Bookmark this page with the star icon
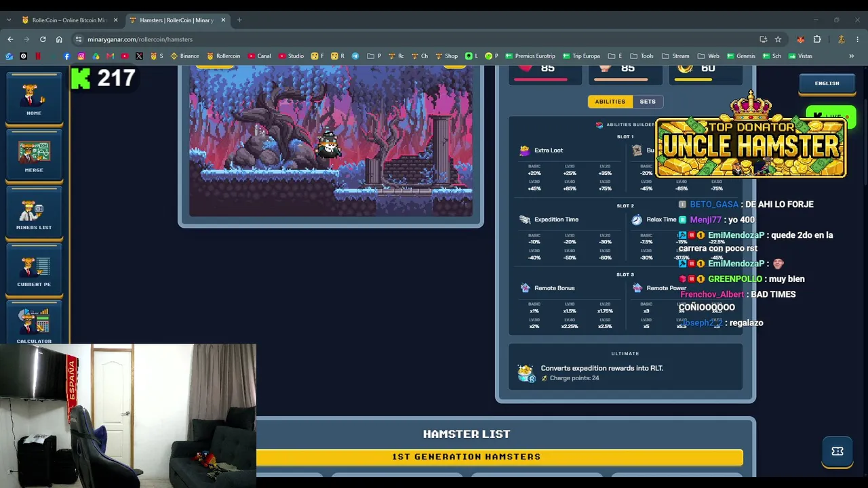The width and height of the screenshot is (868, 488). (778, 39)
